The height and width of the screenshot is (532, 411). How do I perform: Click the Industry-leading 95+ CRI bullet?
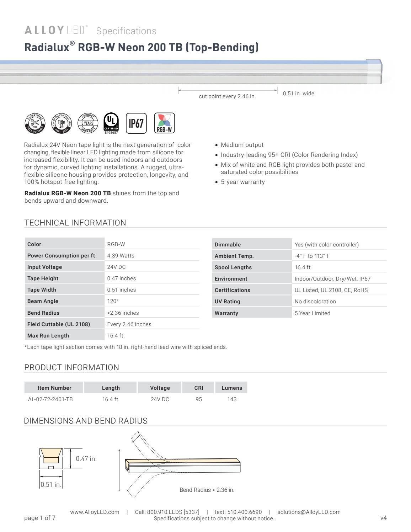289,155
